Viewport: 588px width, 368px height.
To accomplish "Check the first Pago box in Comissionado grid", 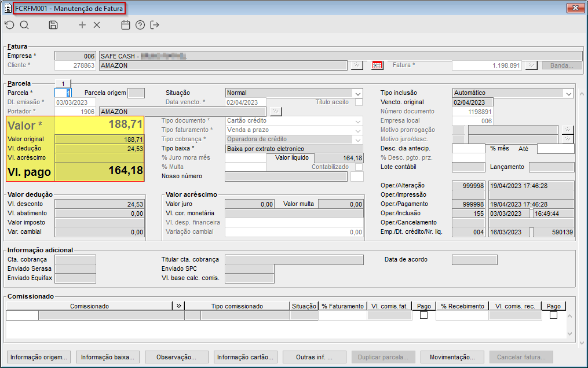I will [x=424, y=315].
